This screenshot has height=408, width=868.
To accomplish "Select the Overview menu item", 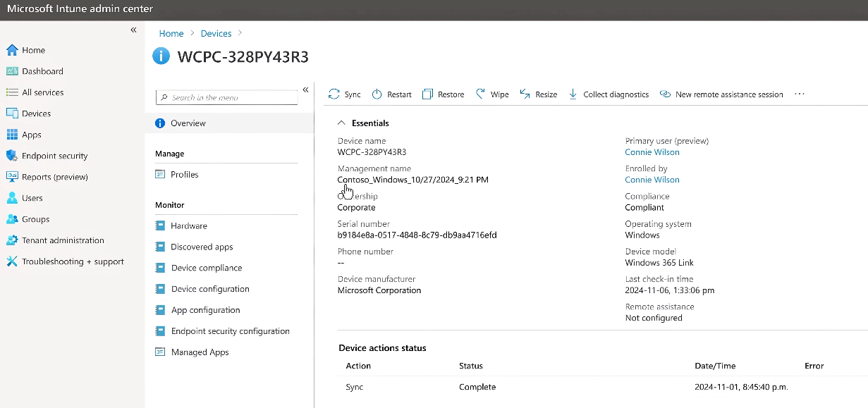I will point(230,123).
